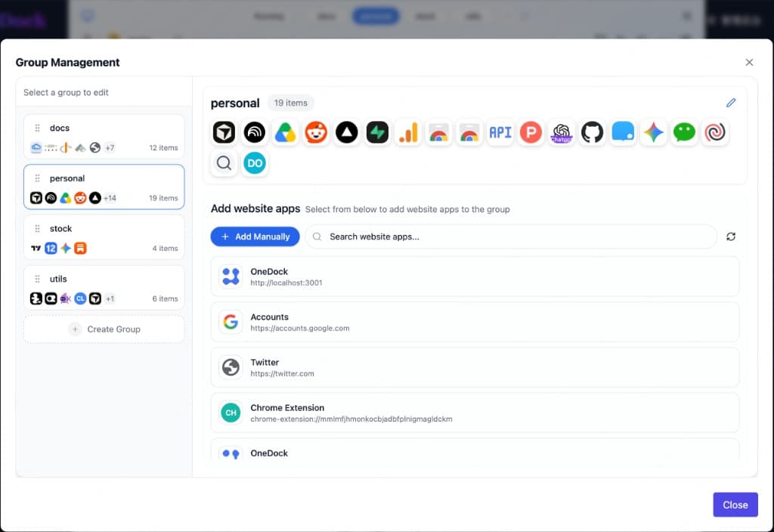This screenshot has height=532, width=774.
Task: Click the 12 items label in docs group
Action: pyautogui.click(x=163, y=147)
